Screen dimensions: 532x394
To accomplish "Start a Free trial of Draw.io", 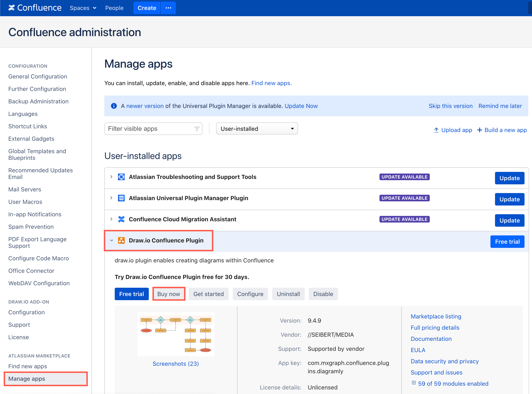I will click(132, 294).
